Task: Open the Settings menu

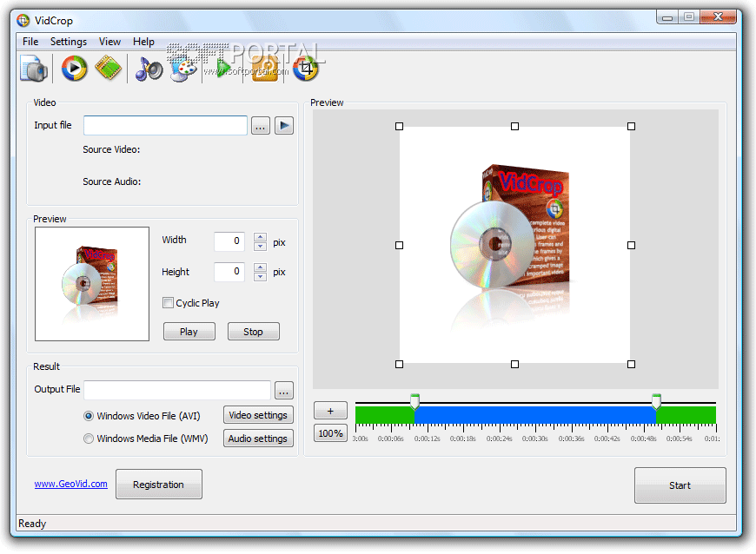Action: point(69,42)
